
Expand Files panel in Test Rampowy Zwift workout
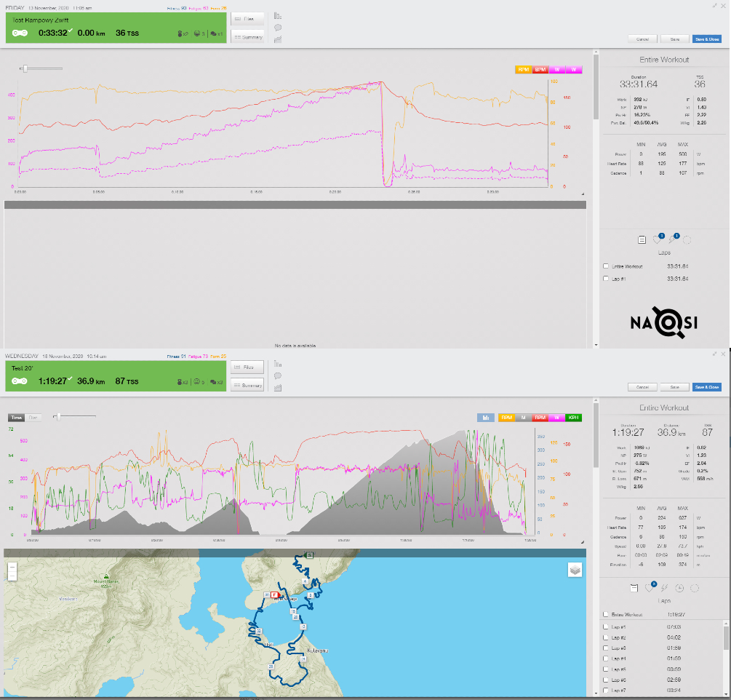247,19
